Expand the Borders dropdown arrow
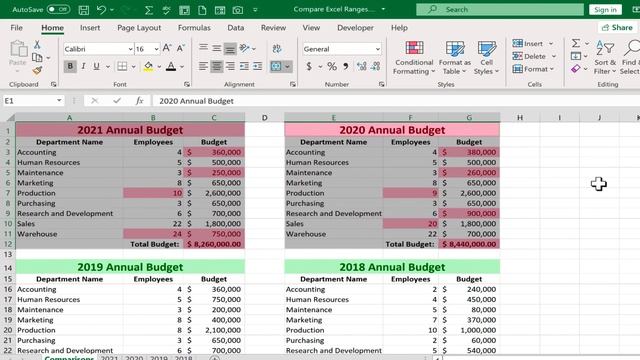The height and width of the screenshot is (360, 640). pyautogui.click(x=133, y=67)
